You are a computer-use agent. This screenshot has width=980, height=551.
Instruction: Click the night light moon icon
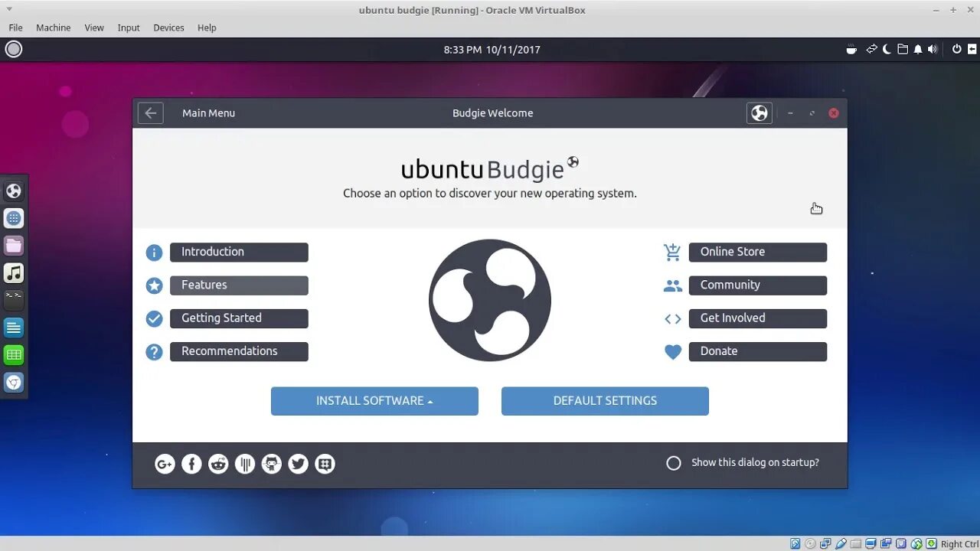[887, 50]
